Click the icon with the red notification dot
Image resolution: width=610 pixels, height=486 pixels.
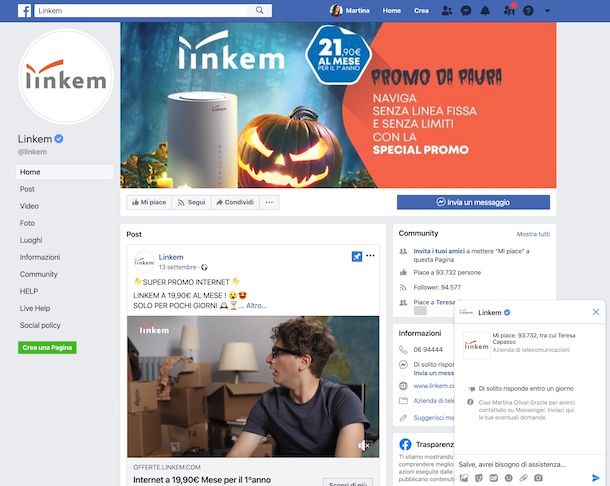click(x=509, y=10)
